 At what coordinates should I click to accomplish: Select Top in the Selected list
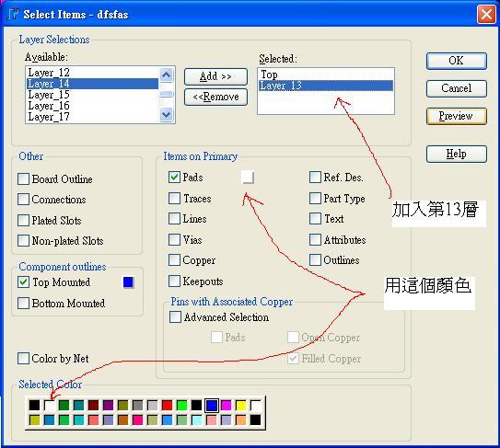pyautogui.click(x=326, y=75)
